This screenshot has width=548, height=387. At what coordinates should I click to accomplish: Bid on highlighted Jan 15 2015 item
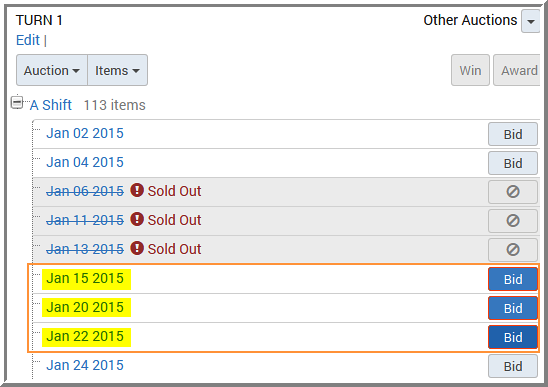click(513, 279)
